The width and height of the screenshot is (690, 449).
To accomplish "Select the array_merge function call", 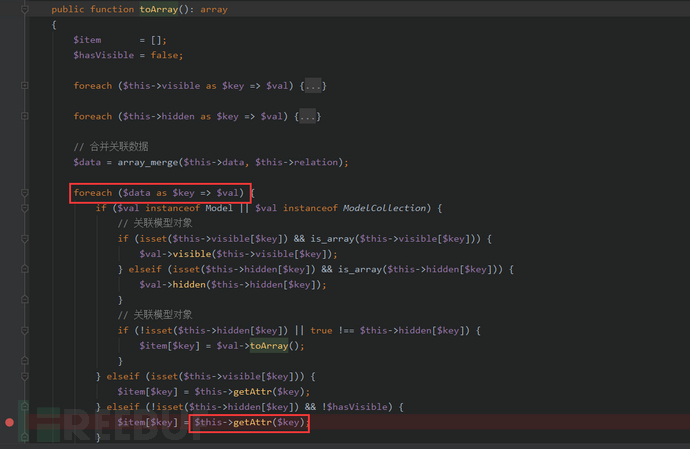I will [x=144, y=162].
